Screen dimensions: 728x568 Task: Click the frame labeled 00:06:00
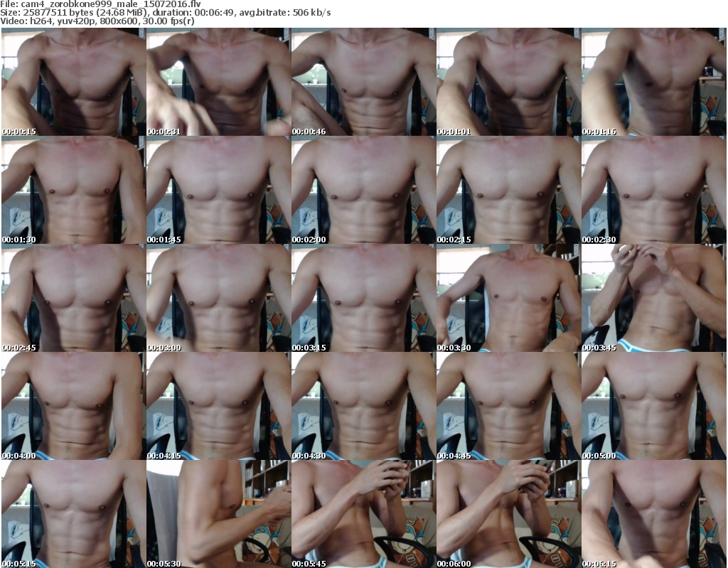click(508, 514)
